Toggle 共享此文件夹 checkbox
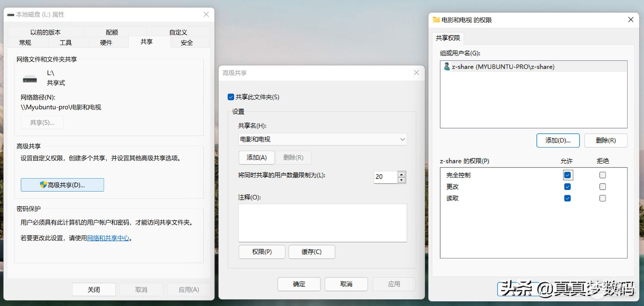 [231, 97]
